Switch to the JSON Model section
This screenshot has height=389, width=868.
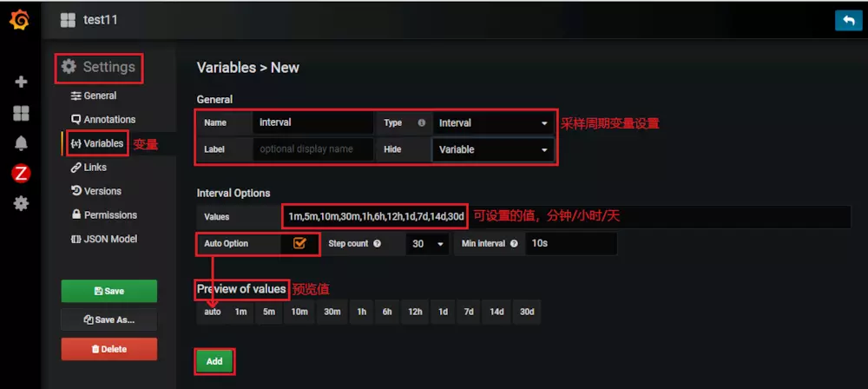(104, 239)
